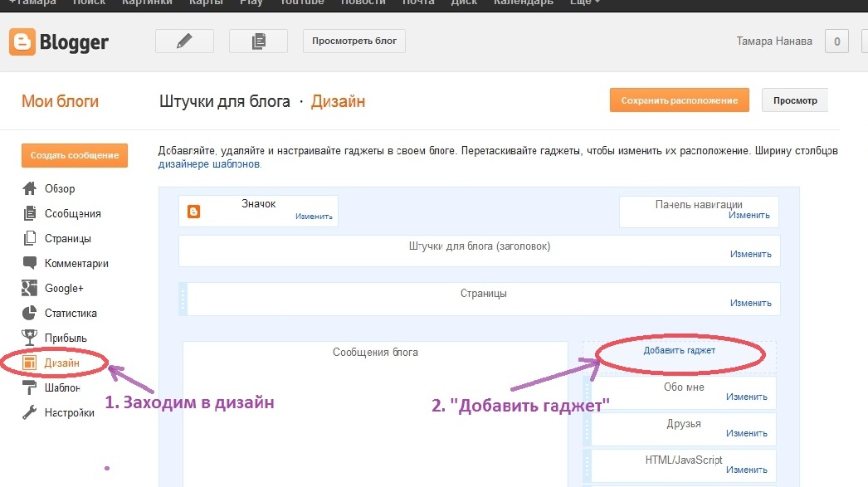Open Шаблон in the sidebar
Viewport: 868px width, 487px height.
pyautogui.click(x=62, y=388)
